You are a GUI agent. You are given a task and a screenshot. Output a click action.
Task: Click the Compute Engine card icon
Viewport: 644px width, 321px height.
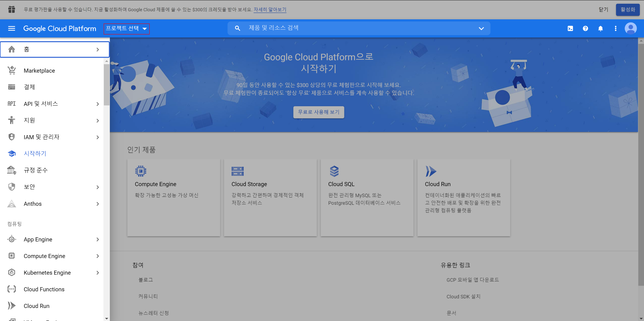pyautogui.click(x=141, y=171)
